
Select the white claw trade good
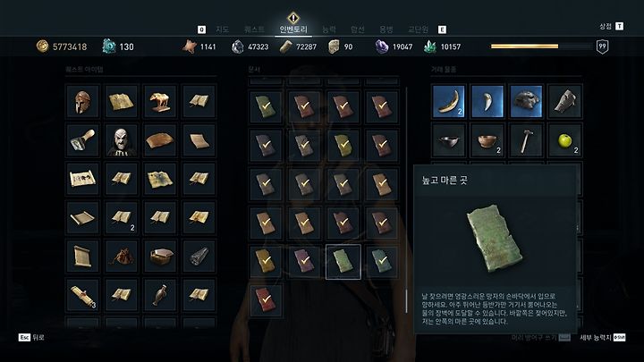click(x=487, y=102)
